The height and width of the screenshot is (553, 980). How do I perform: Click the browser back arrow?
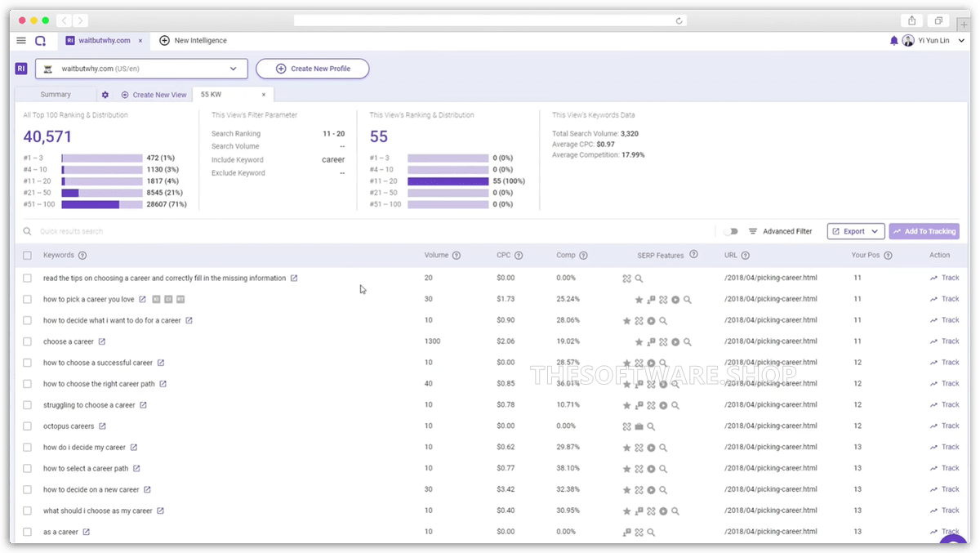(x=65, y=20)
